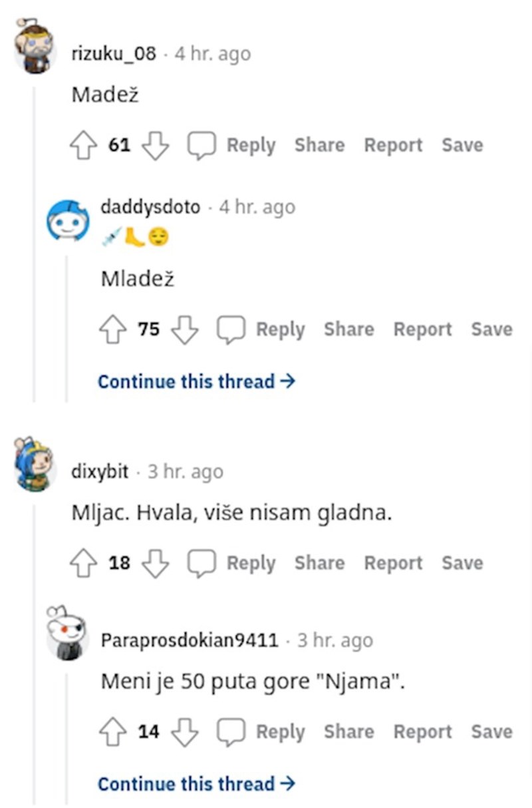532x808 pixels.
Task: Share daddysdoto's "Mladež" comment
Action: tap(348, 329)
